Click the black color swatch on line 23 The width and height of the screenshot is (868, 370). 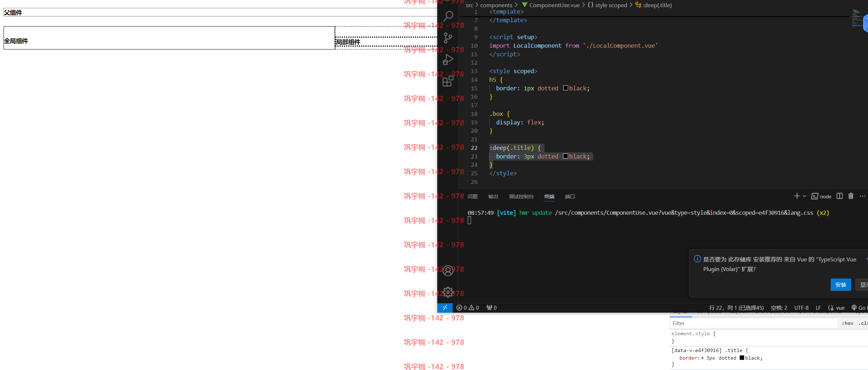[x=566, y=156]
